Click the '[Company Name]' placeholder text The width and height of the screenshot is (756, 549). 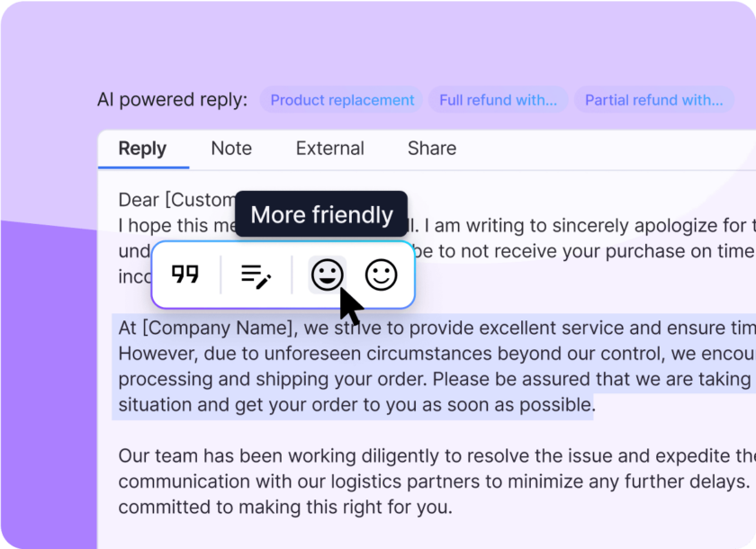[x=193, y=328]
